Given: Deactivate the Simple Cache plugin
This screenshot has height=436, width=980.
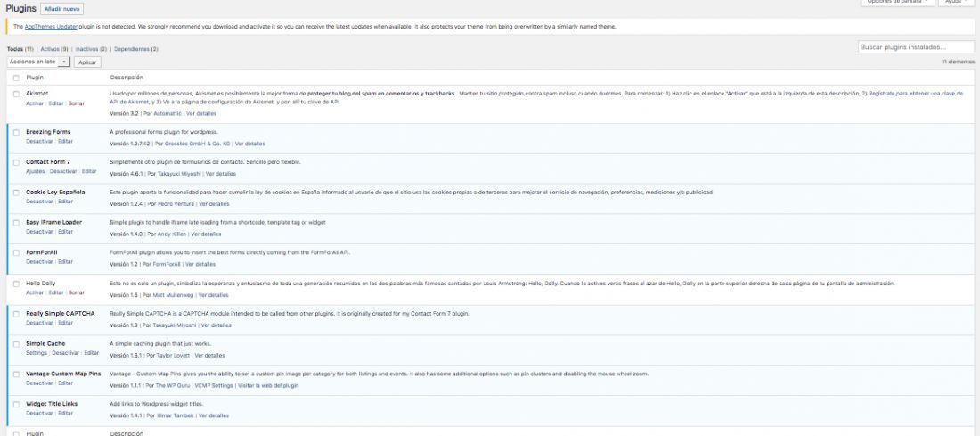Looking at the screenshot, I should pos(66,353).
